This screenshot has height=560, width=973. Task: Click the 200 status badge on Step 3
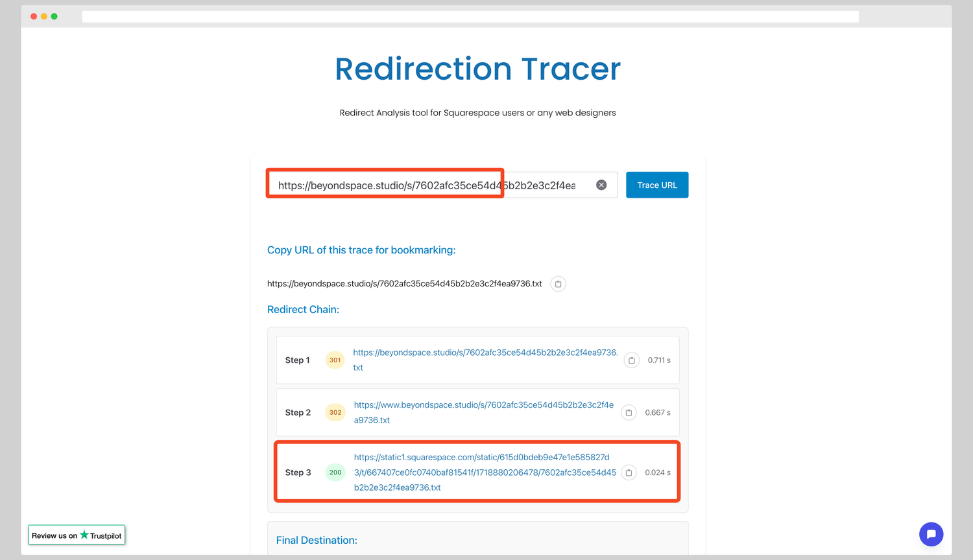tap(335, 472)
